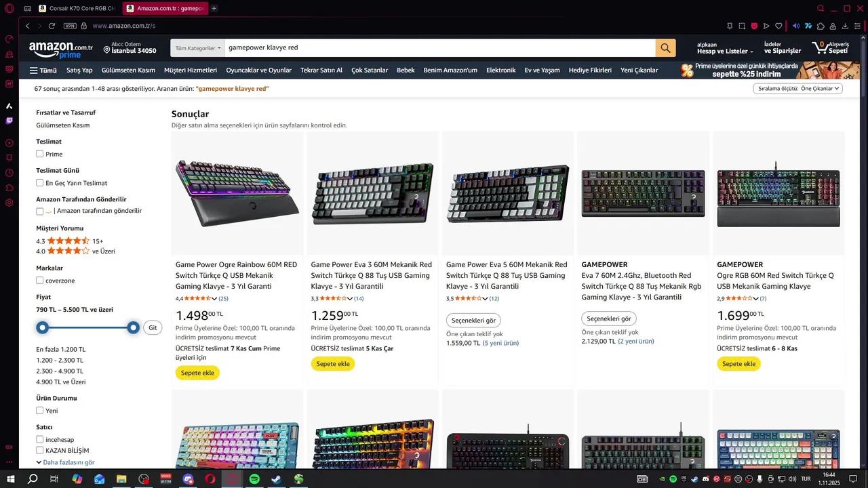Open Opera sidebar settings gear
Screen dimensions: 868x488
pos(9,203)
